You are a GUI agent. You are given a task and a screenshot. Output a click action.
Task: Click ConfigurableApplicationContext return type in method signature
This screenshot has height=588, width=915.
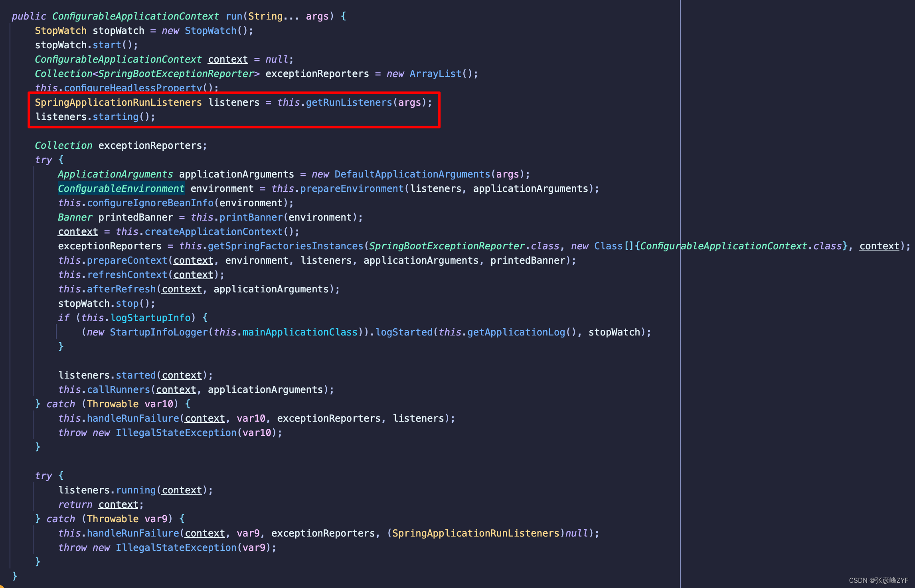pos(135,16)
